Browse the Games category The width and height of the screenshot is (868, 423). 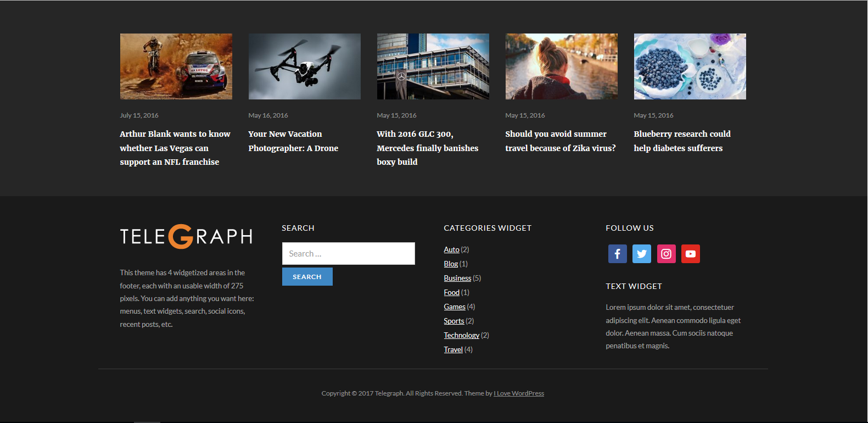[x=455, y=307]
